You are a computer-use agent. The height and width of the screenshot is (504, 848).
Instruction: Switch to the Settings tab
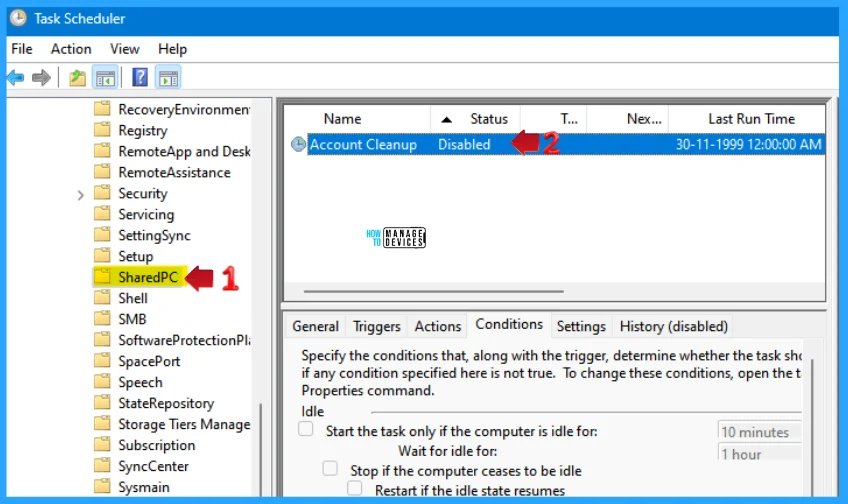click(581, 327)
